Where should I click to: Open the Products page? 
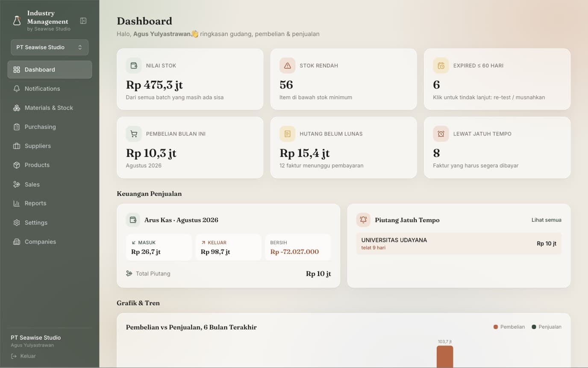point(50,165)
